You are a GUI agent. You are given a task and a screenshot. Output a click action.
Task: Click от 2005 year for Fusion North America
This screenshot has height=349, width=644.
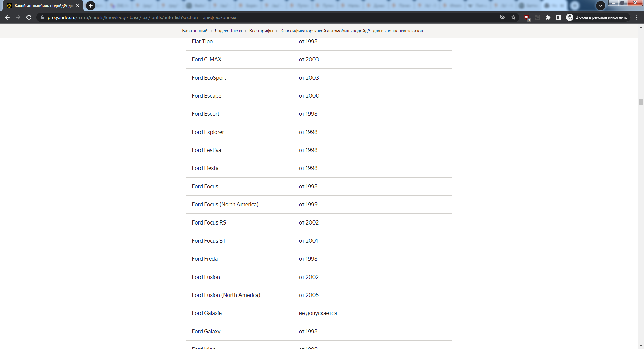[309, 295]
